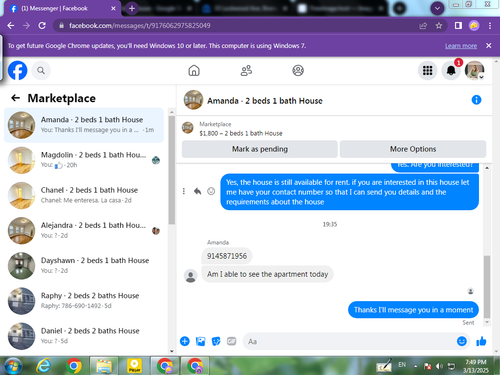Open the Daniel conversation

coord(84,336)
